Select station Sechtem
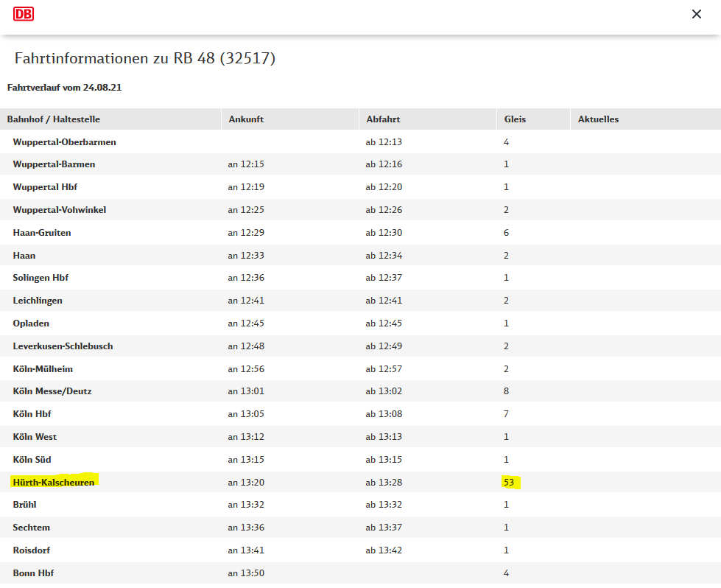 coord(31,528)
